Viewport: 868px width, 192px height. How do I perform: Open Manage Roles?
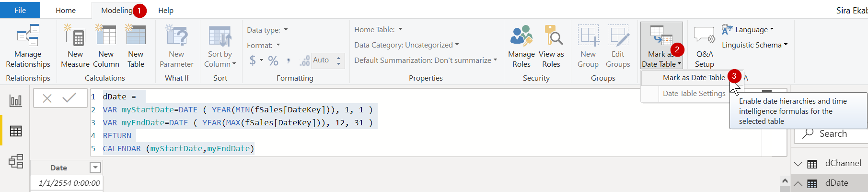tap(521, 46)
